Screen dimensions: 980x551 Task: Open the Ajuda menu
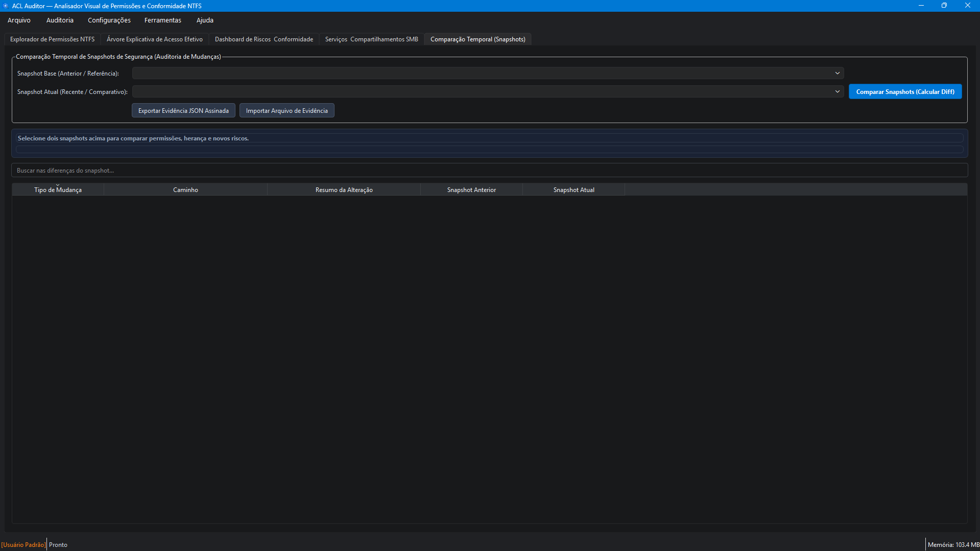(205, 20)
